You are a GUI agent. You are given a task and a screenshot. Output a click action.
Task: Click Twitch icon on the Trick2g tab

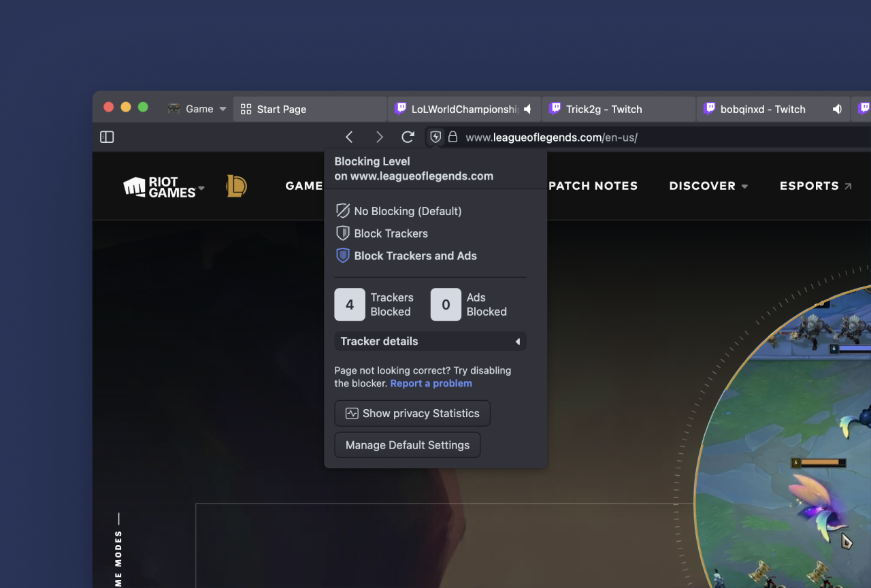pyautogui.click(x=555, y=109)
